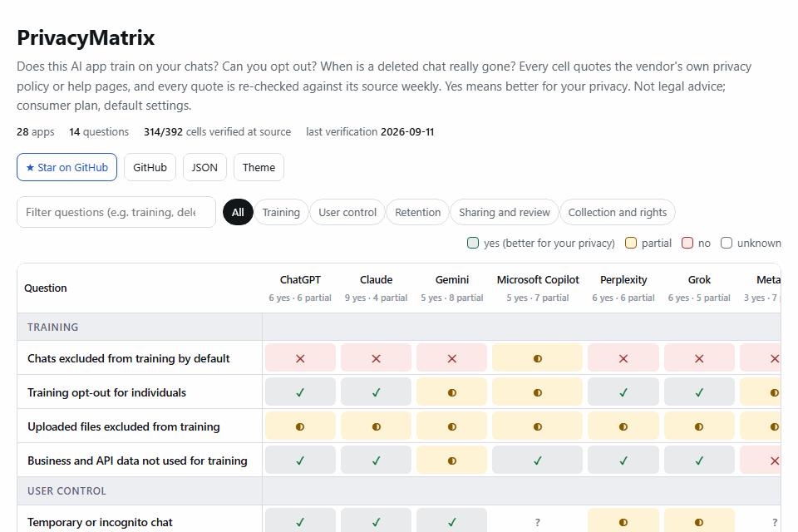798x532 pixels.
Task: Click the ChatGPT column header
Action: (x=300, y=288)
